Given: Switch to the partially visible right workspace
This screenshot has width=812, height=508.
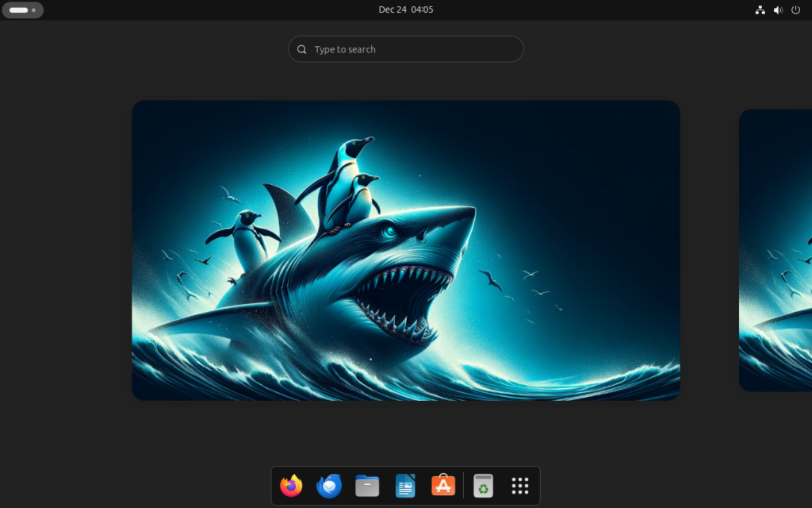Looking at the screenshot, I should click(x=776, y=250).
